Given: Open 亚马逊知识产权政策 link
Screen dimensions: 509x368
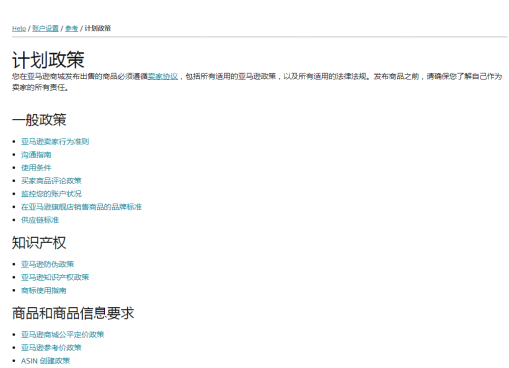Looking at the screenshot, I should coord(55,277).
